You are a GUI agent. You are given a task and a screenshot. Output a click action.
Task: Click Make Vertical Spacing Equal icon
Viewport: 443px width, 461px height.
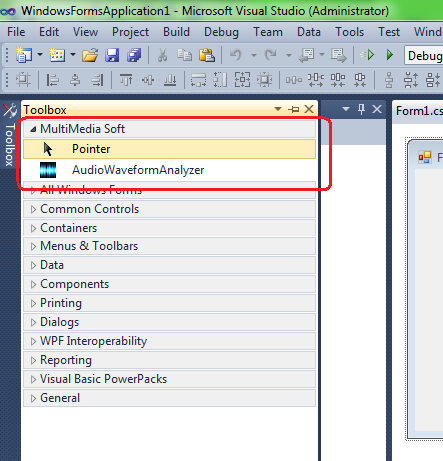tap(389, 80)
